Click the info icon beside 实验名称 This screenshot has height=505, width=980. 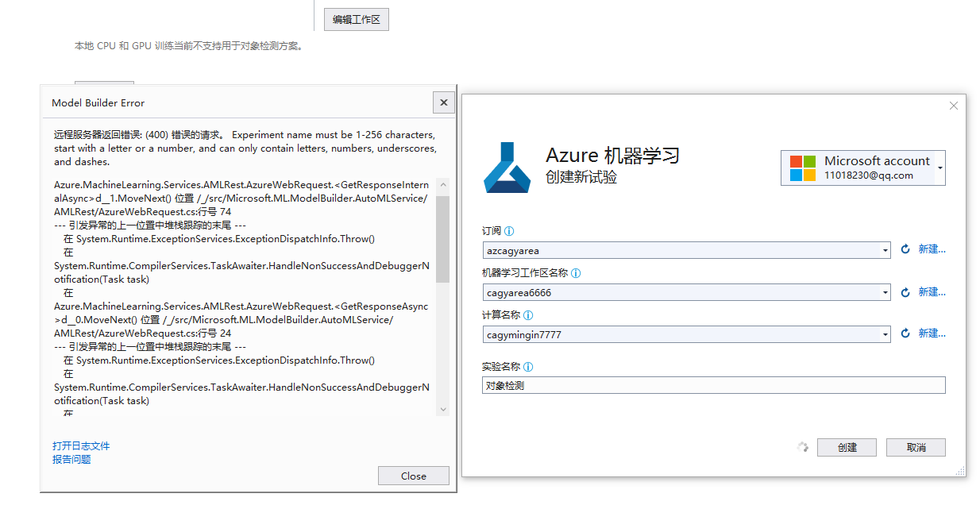pyautogui.click(x=528, y=367)
